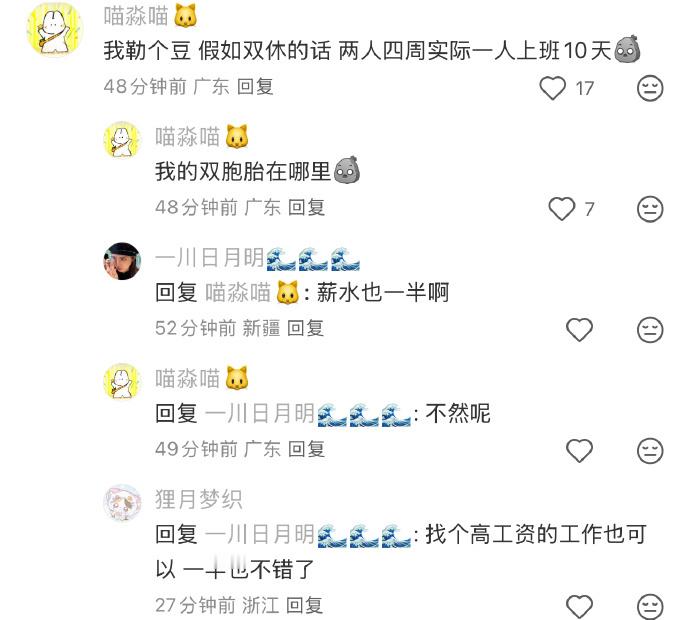Tap dislike icon on '薪水也一半啊' reply
Screen dimensions: 690x620
650,330
